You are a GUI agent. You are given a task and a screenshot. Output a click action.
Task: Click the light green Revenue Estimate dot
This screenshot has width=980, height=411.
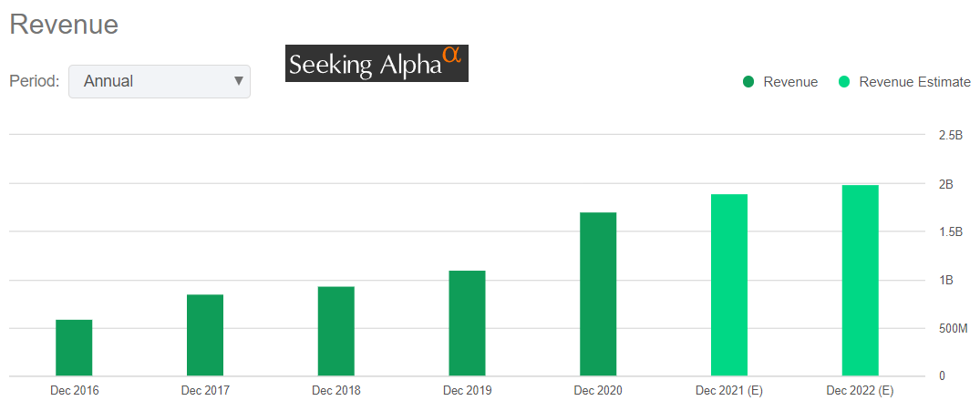(844, 82)
